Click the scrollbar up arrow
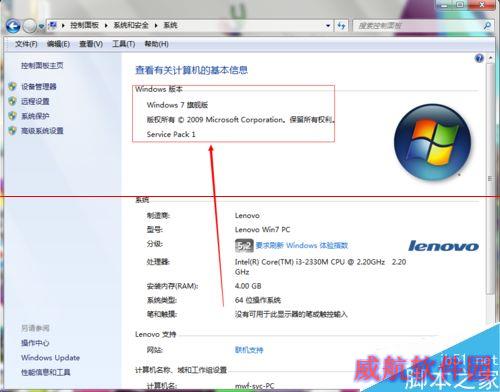This screenshot has width=500, height=392. pyautogui.click(x=490, y=58)
